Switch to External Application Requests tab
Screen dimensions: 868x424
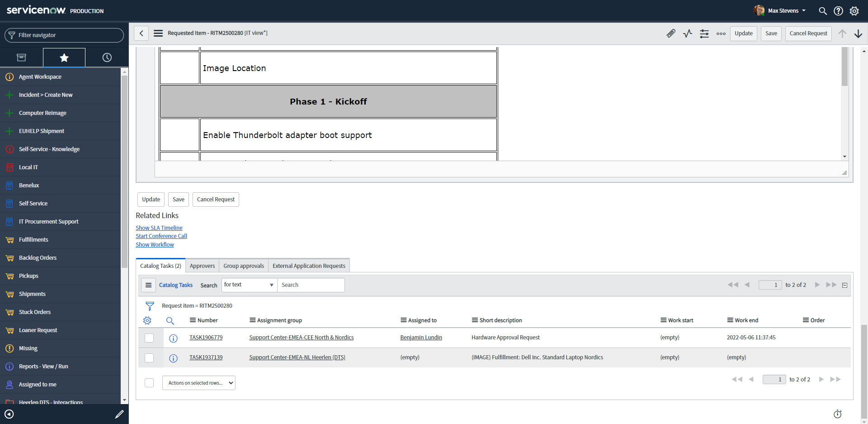pos(309,266)
